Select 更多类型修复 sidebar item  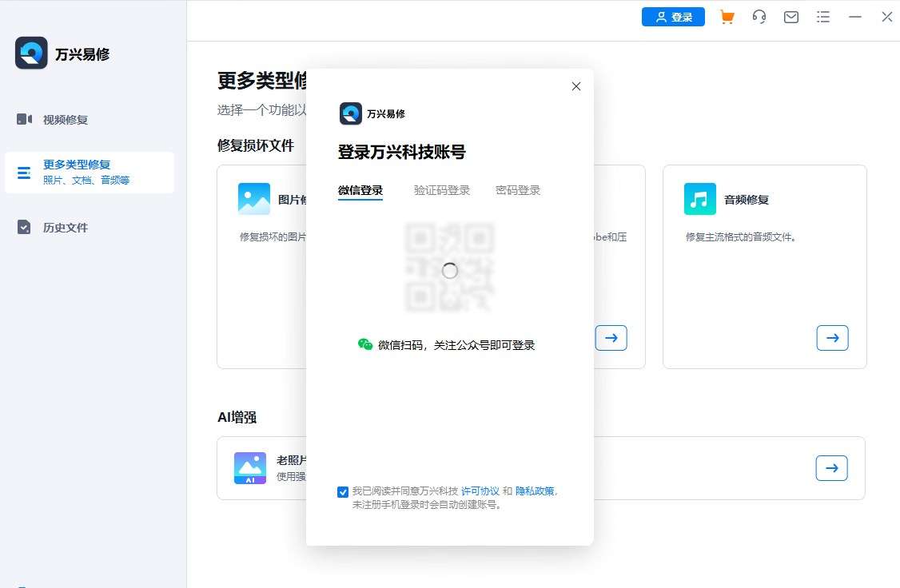point(89,172)
